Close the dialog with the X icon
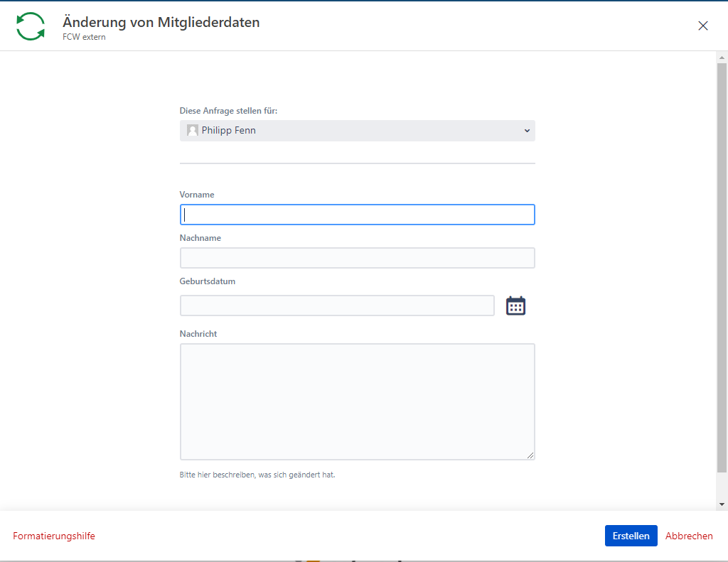This screenshot has width=728, height=562. coord(703,26)
